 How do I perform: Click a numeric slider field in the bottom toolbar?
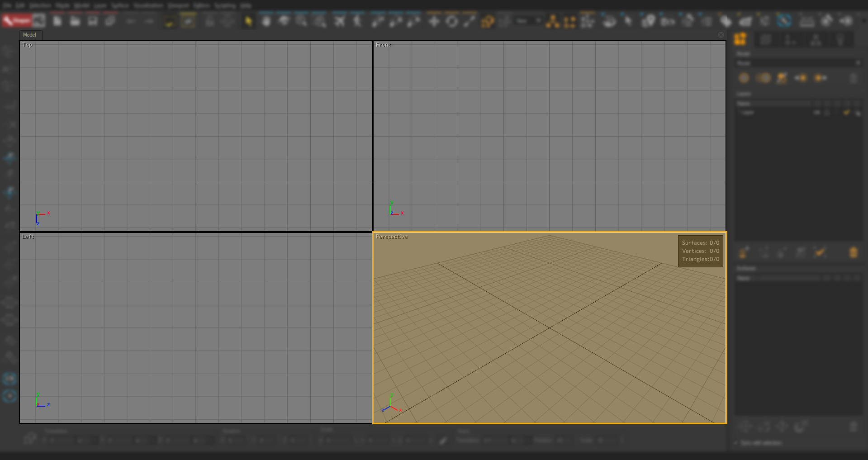click(63, 440)
